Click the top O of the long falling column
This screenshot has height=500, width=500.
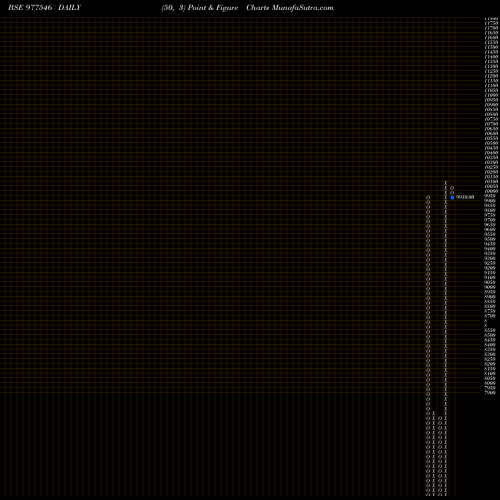pos(428,197)
